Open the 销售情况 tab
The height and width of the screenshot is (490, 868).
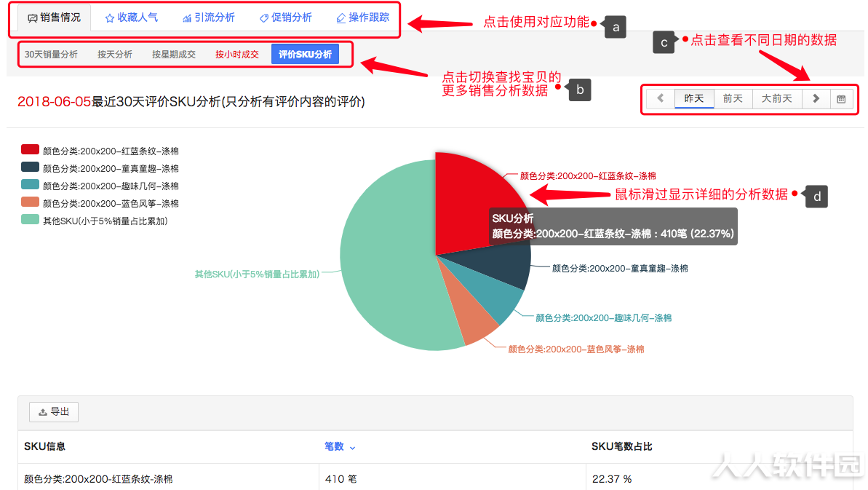(55, 17)
